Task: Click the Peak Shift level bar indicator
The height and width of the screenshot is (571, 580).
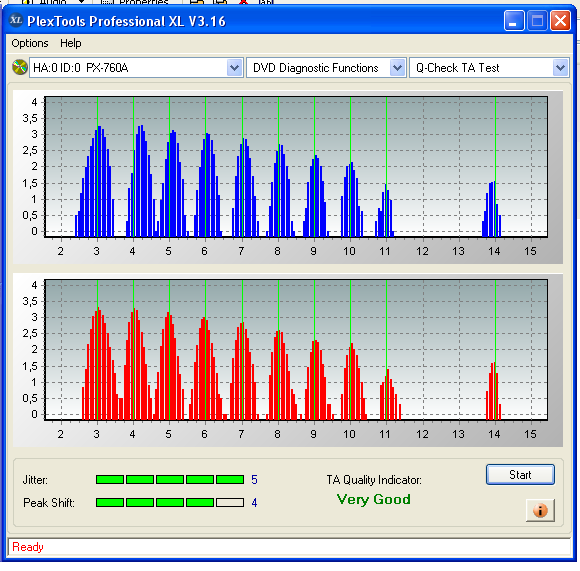Action: [170, 502]
